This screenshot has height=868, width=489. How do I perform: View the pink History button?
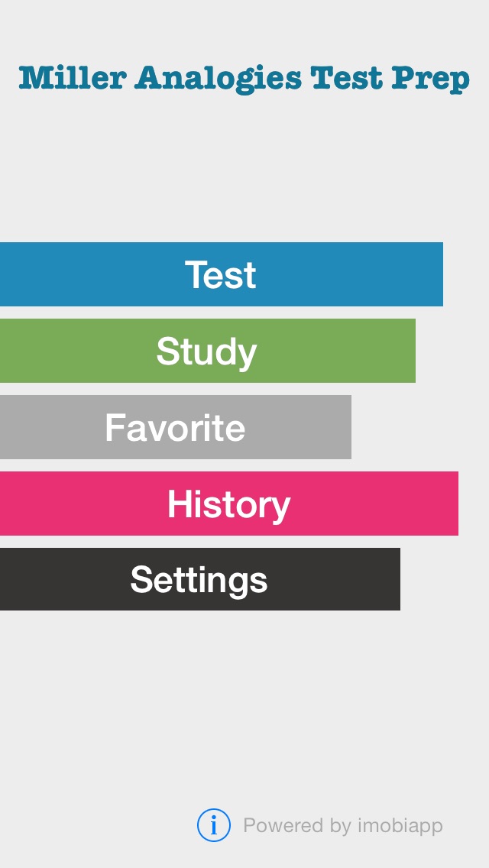229,504
